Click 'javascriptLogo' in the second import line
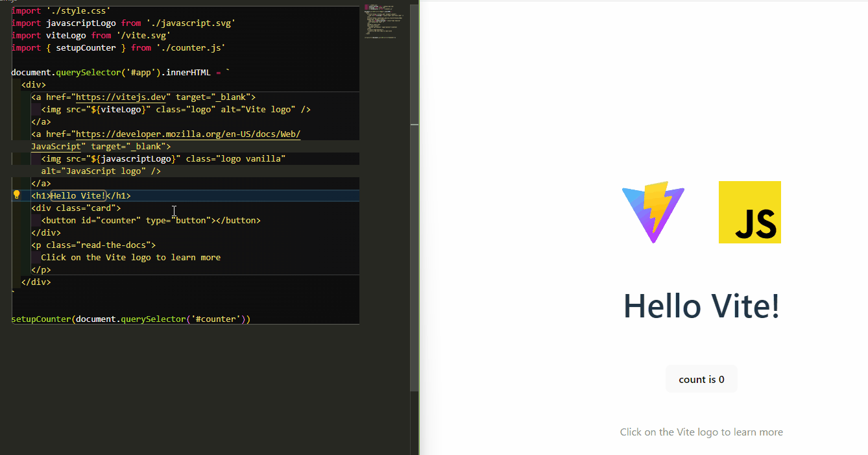Viewport: 868px width, 455px height. point(81,23)
